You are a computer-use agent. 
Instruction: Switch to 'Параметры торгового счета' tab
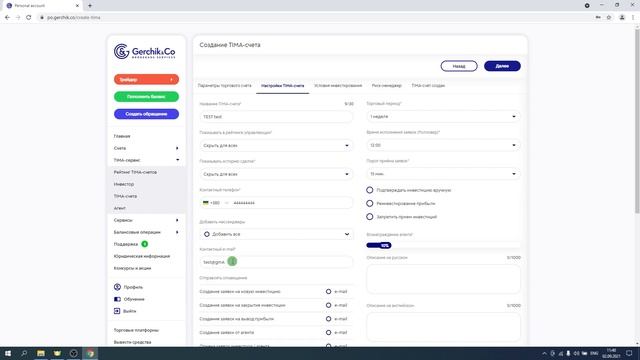click(224, 86)
